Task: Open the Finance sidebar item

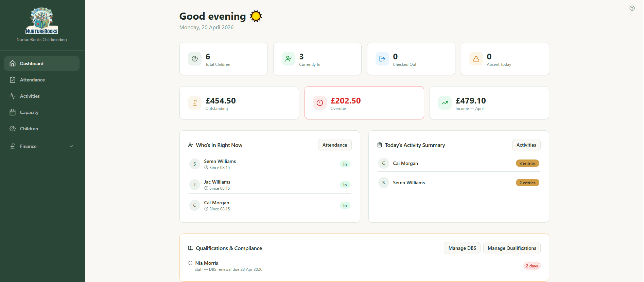Action: tap(41, 146)
